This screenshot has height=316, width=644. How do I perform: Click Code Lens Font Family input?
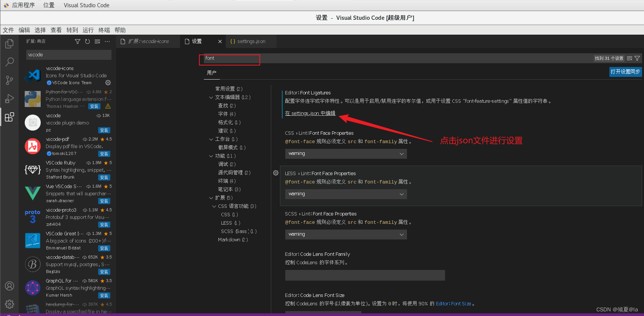(x=365, y=275)
